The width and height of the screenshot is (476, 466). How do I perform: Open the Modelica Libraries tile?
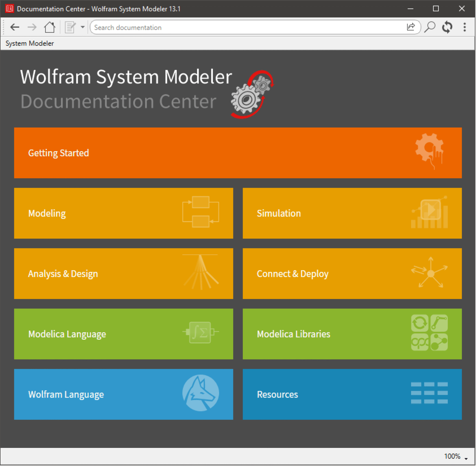352,334
